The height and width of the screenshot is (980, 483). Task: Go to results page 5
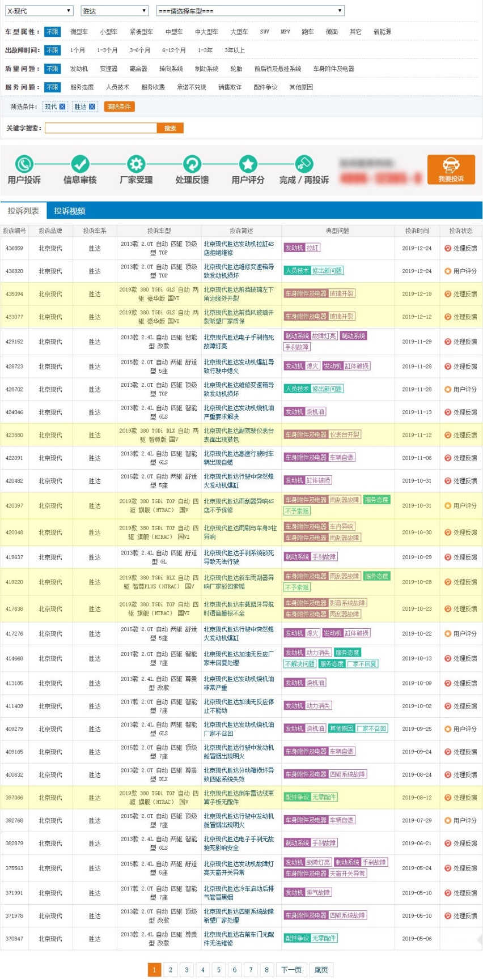click(x=218, y=969)
